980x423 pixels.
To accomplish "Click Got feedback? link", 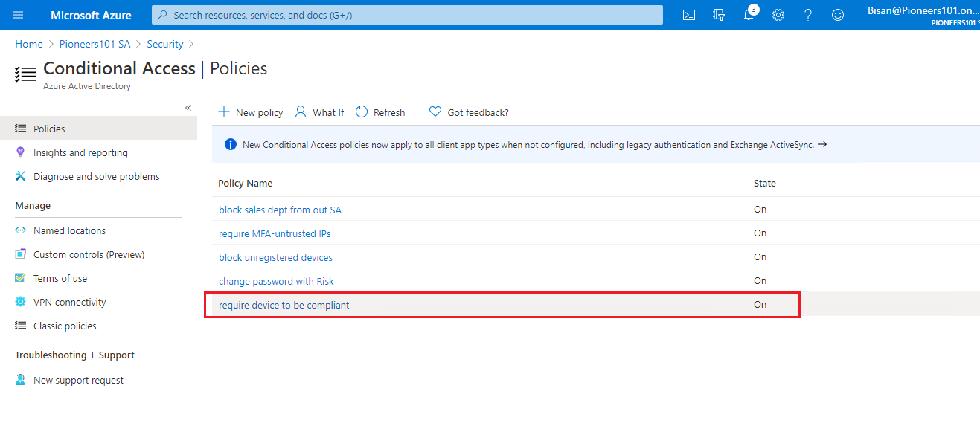I will 469,112.
